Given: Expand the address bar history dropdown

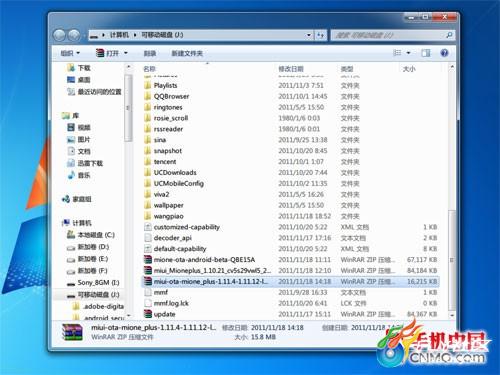Looking at the screenshot, I should (x=309, y=35).
